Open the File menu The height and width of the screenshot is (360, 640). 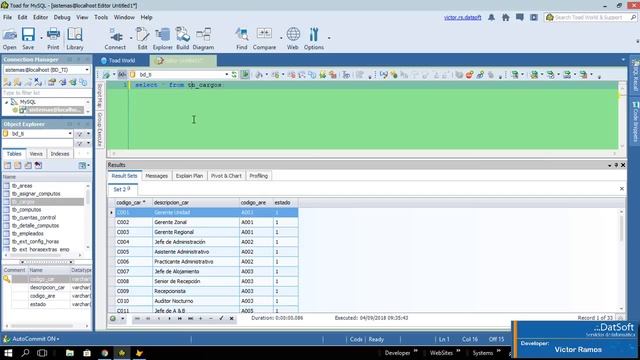(x=7, y=18)
